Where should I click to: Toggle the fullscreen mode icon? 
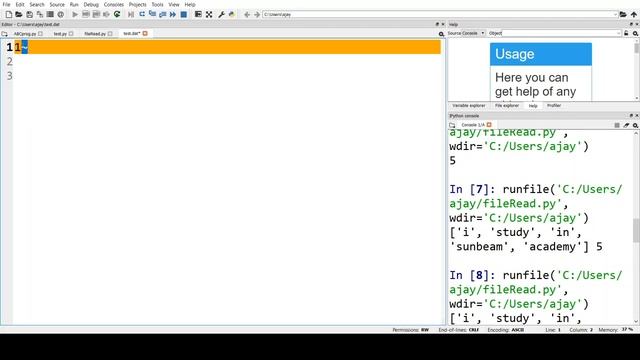point(209,14)
